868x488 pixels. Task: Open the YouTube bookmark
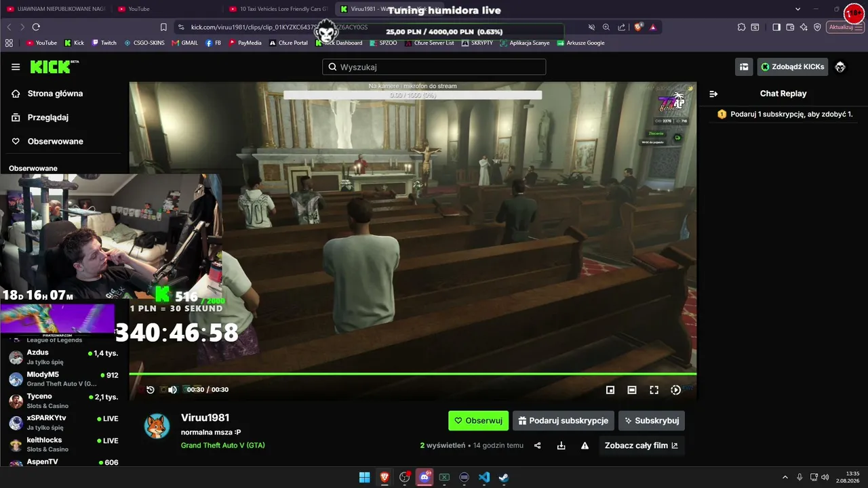(x=41, y=43)
